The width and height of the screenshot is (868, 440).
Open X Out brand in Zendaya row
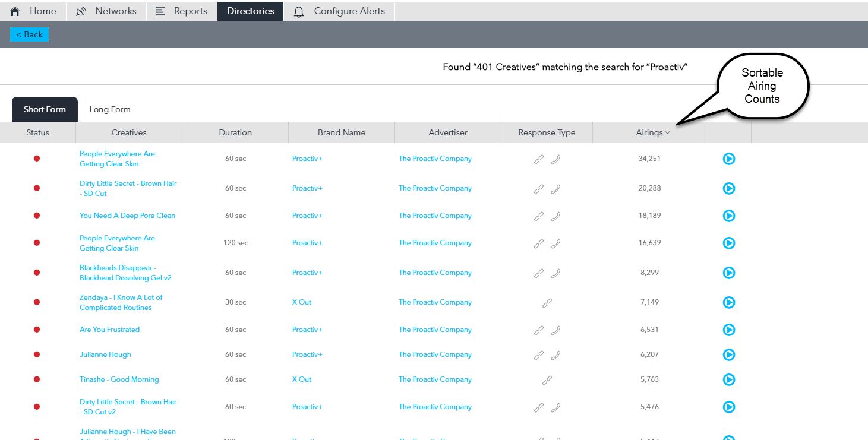(x=302, y=302)
